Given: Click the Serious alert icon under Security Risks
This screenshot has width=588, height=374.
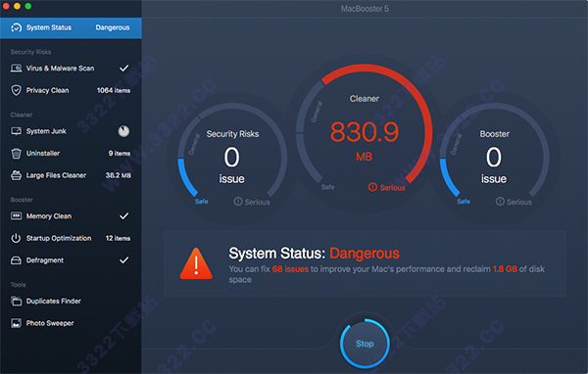Looking at the screenshot, I should [x=238, y=202].
